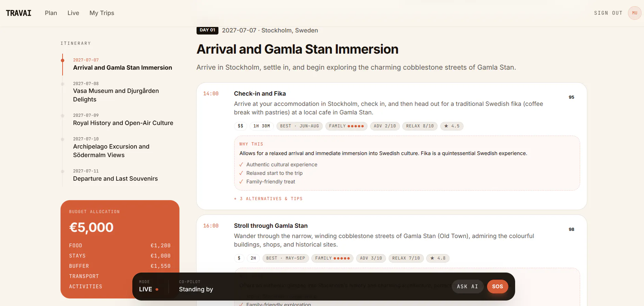This screenshot has width=644, height=306.
Task: Click the LIVE mode indicator dot
Action: (157, 289)
